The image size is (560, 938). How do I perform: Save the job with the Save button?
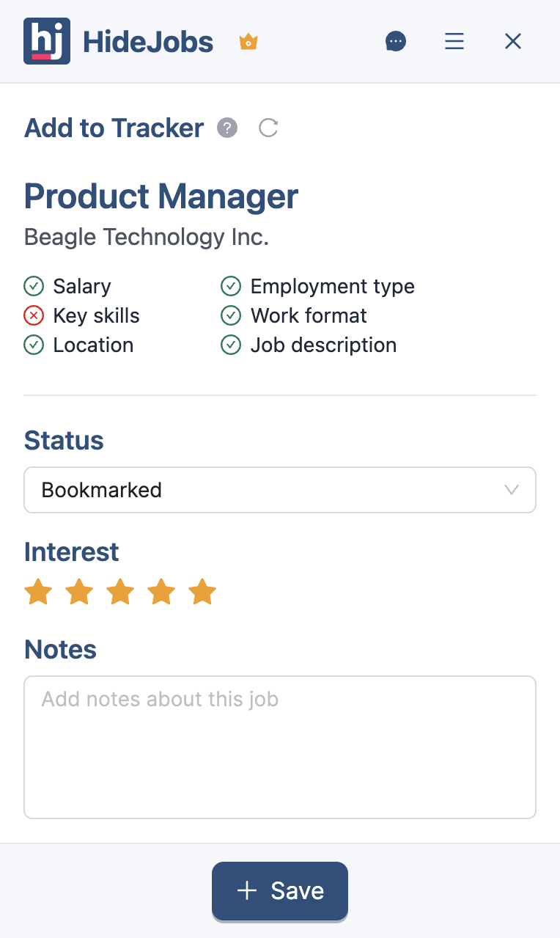pos(280,890)
